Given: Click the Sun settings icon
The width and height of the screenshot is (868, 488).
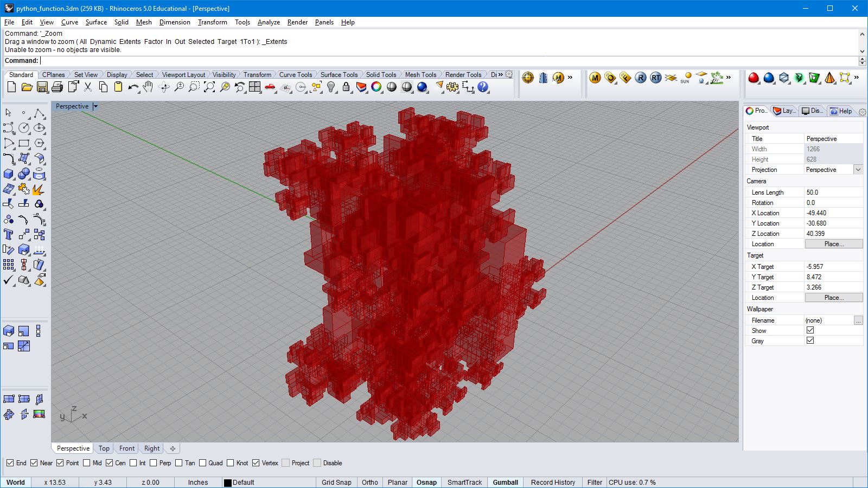Looking at the screenshot, I should (x=686, y=78).
